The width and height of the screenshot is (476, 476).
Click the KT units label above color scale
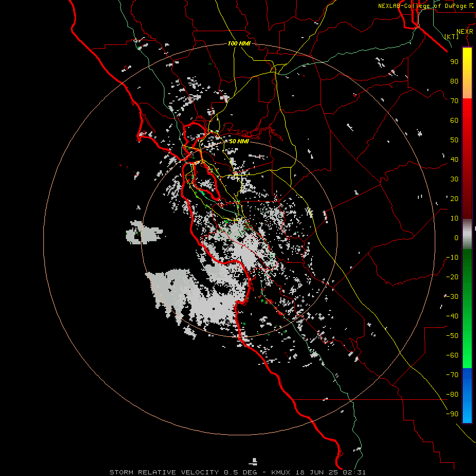452,36
